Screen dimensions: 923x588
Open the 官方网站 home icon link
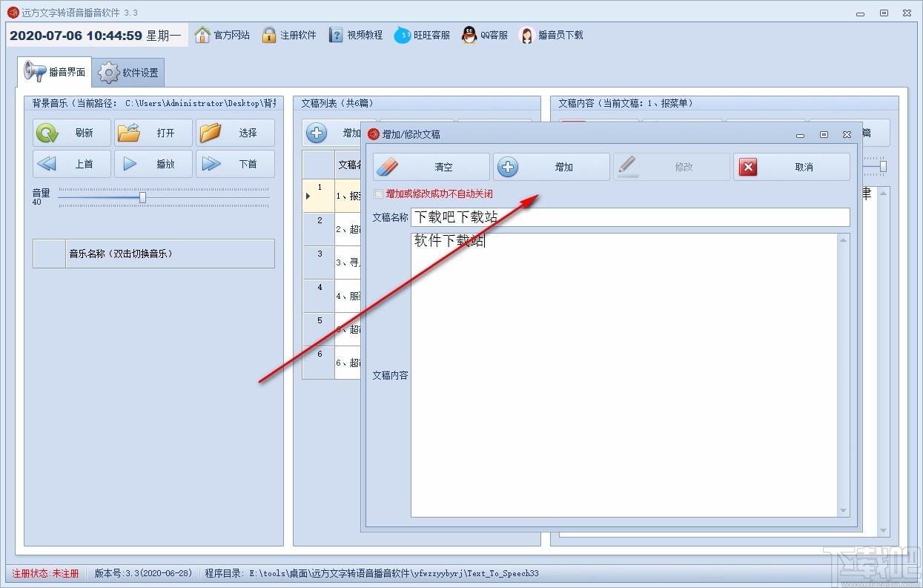pyautogui.click(x=202, y=35)
